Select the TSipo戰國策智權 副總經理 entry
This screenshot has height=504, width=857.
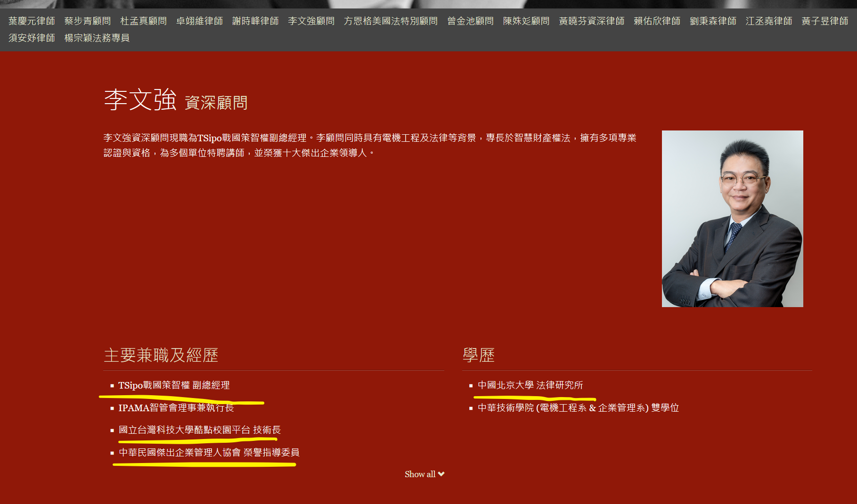click(x=174, y=385)
